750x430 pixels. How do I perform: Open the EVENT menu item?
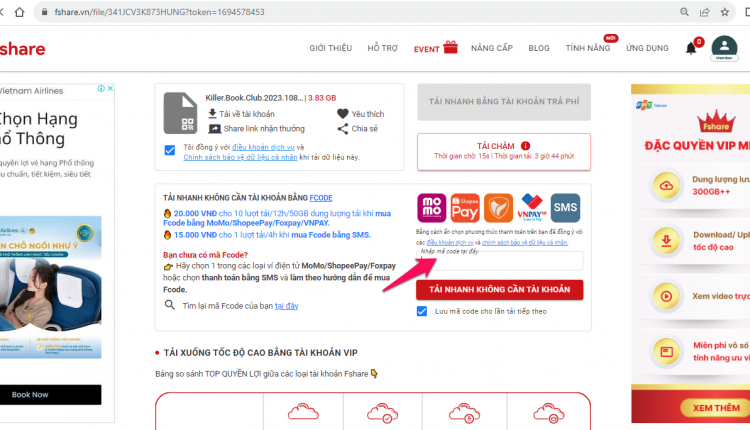pos(426,49)
